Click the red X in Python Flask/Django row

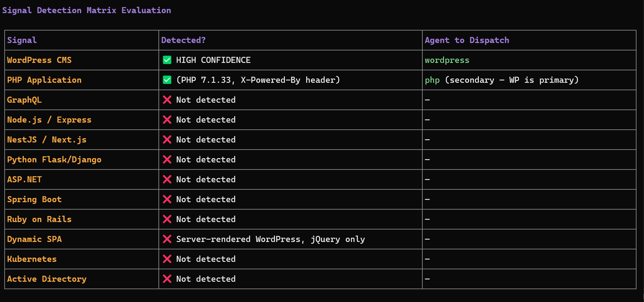pyautogui.click(x=167, y=160)
